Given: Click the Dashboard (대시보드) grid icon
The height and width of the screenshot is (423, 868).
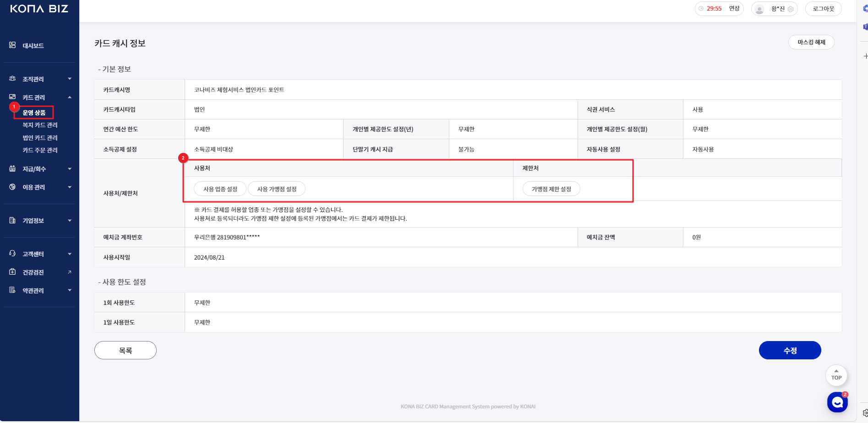Looking at the screenshot, I should [x=12, y=45].
